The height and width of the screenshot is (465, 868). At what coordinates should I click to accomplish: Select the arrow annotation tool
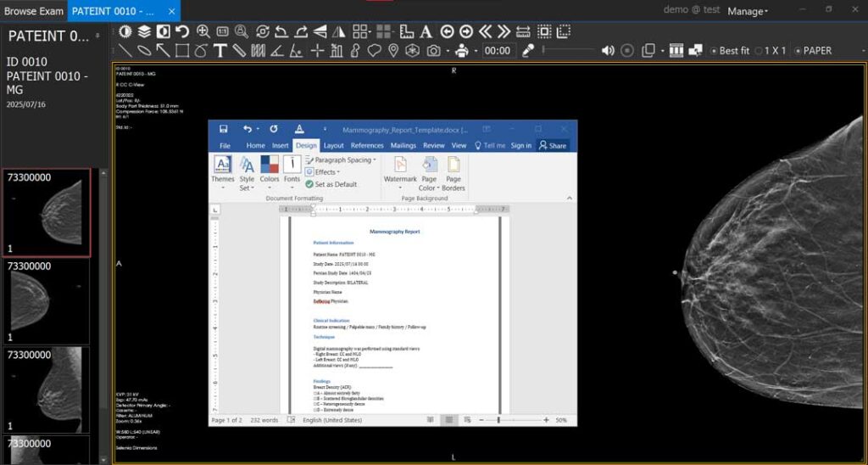pos(163,51)
